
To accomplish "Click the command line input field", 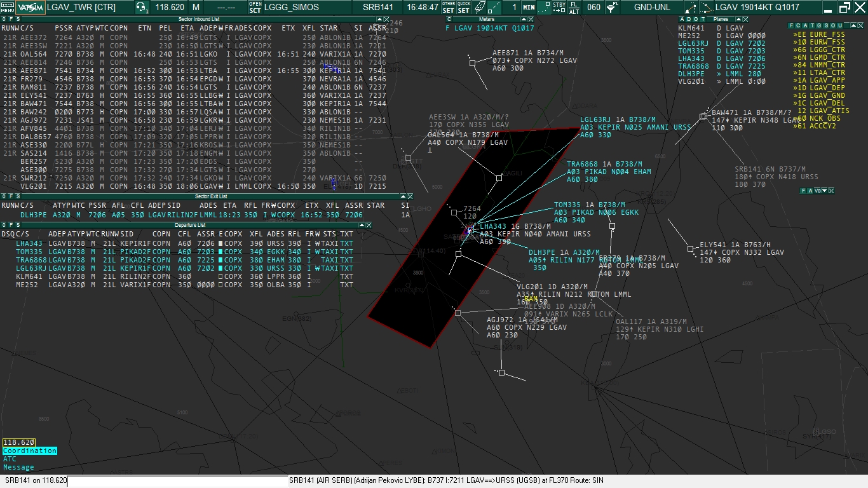I will (177, 481).
